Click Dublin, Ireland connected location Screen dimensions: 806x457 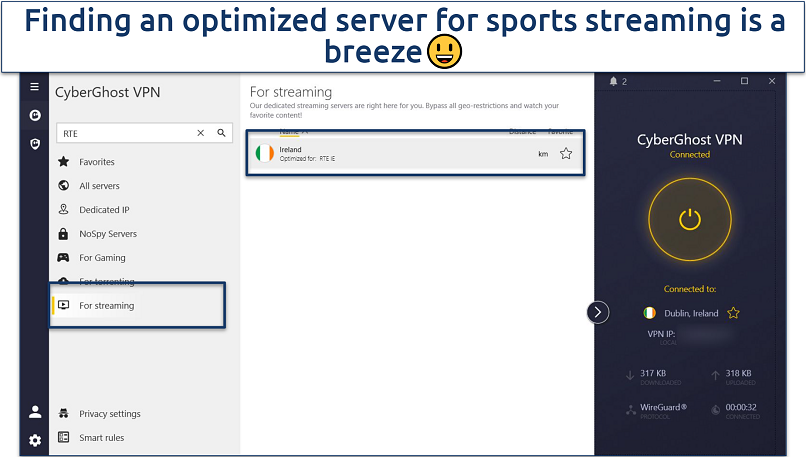point(691,313)
